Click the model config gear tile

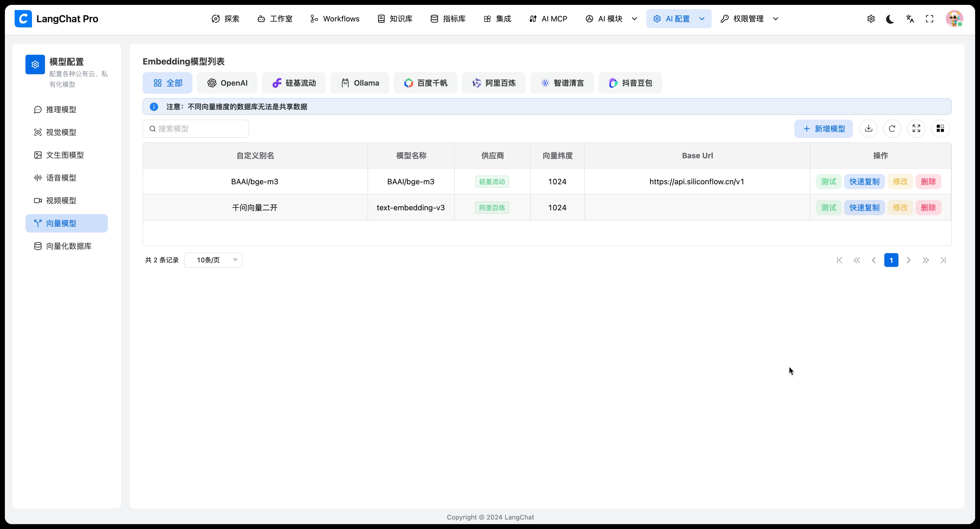pyautogui.click(x=35, y=65)
